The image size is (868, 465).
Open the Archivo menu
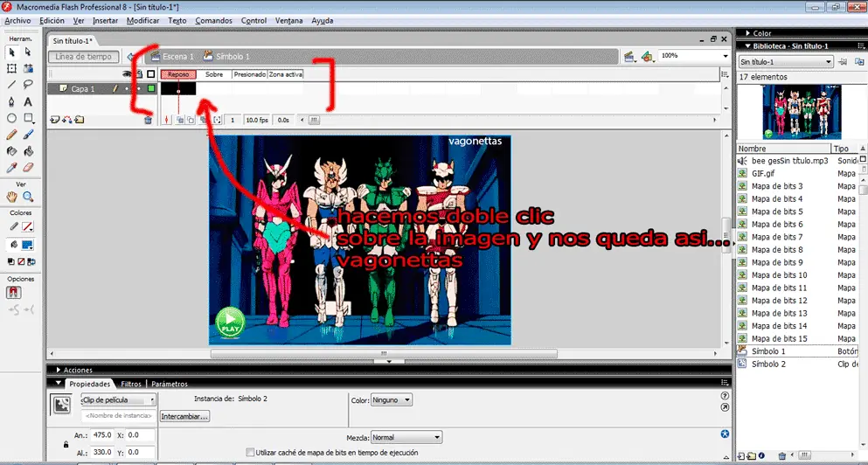(17, 20)
